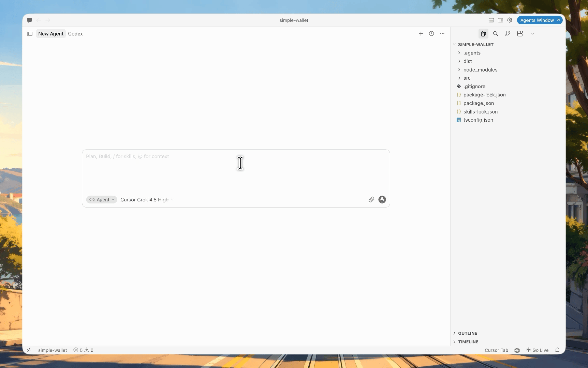Click Cursor Tab in the status bar
The height and width of the screenshot is (368, 588).
pyautogui.click(x=496, y=350)
